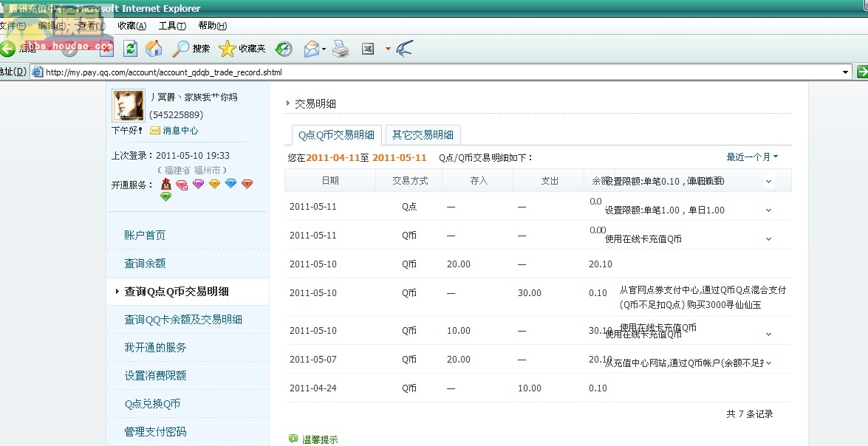Screen dimensions: 868x446
Task: Open the 帮助(H) menu
Action: (x=213, y=25)
